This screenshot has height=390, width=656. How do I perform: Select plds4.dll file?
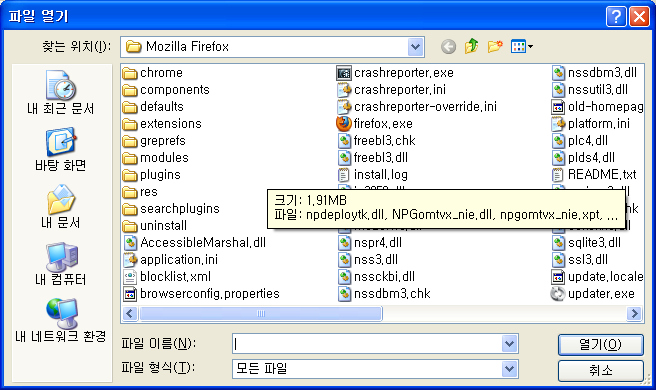coord(583,158)
